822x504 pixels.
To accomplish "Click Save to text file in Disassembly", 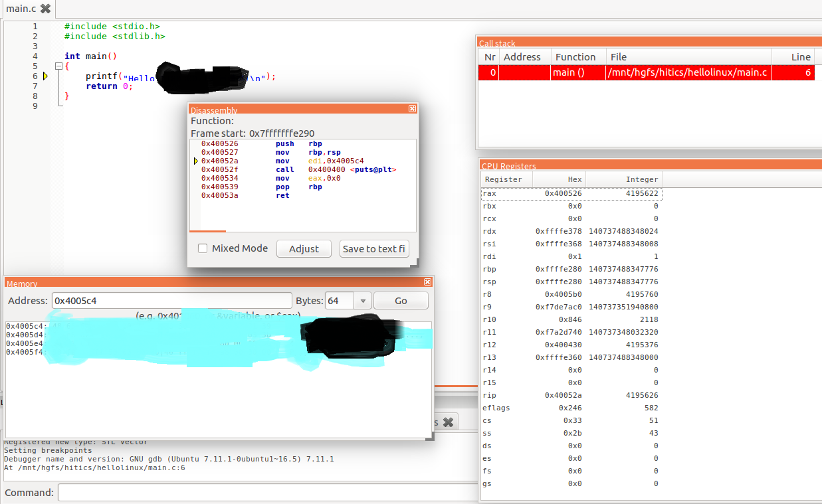I will (x=374, y=249).
